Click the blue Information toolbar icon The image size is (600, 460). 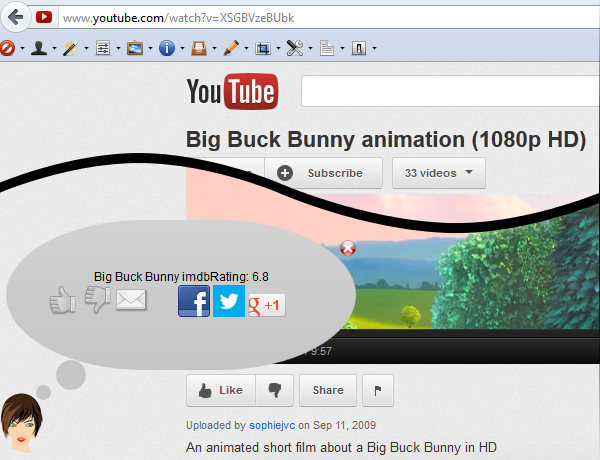pos(167,48)
